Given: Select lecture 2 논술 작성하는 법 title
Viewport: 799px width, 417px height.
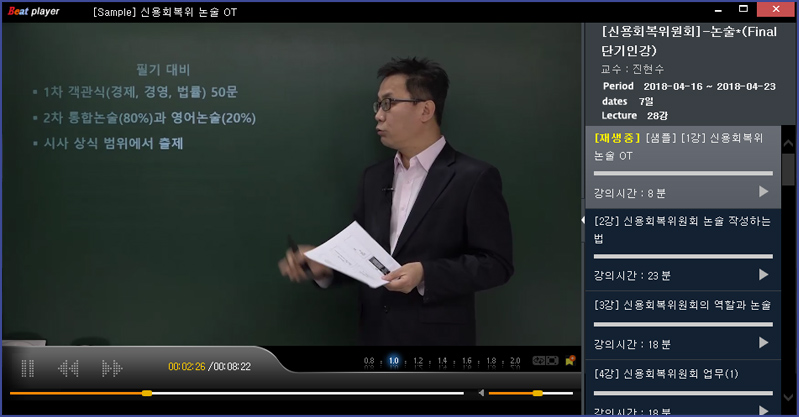Looking at the screenshot, I should pos(680,228).
